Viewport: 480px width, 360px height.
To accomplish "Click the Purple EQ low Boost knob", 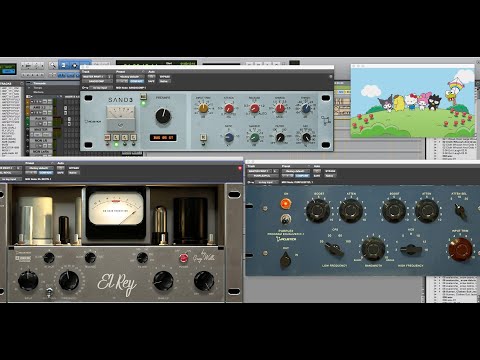I will [318, 210].
